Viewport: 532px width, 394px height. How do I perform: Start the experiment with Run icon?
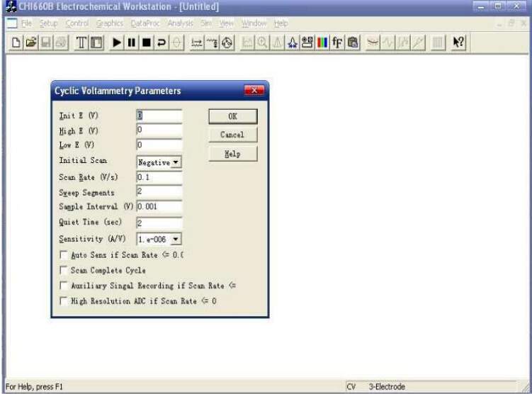coord(117,43)
